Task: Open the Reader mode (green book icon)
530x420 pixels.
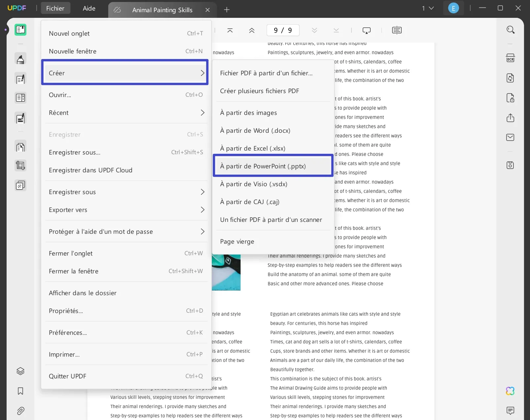Action: pos(20,30)
